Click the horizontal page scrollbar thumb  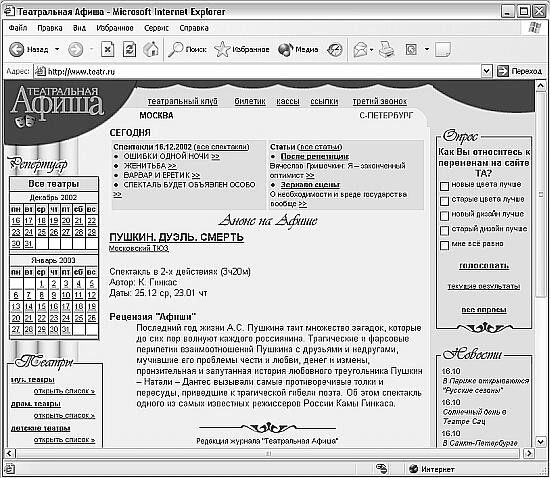pyautogui.click(x=268, y=453)
